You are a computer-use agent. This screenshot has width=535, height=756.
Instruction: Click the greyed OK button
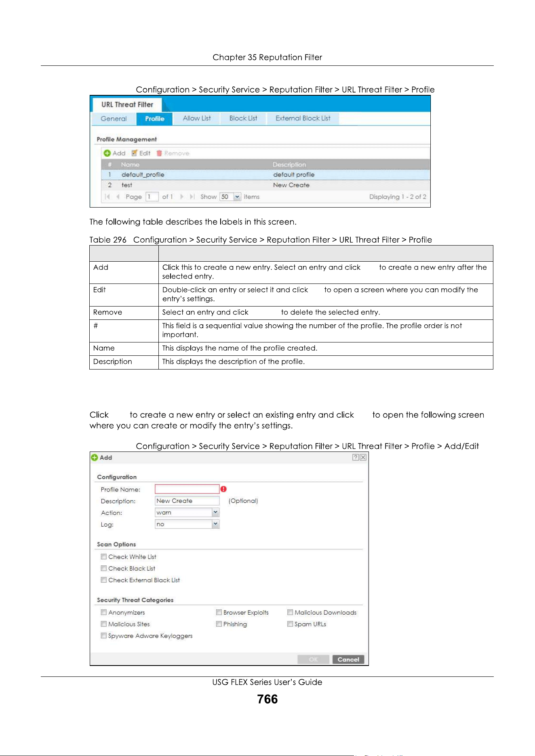[x=314, y=659]
